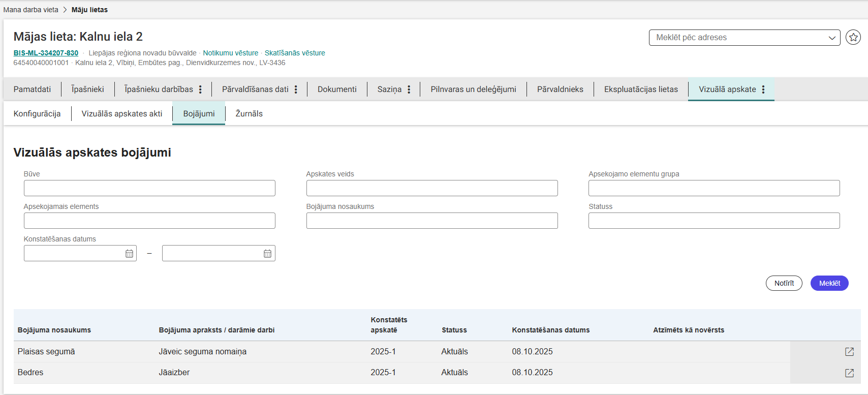Open the BIS-ML-334207-830 link
The image size is (868, 395).
point(46,53)
